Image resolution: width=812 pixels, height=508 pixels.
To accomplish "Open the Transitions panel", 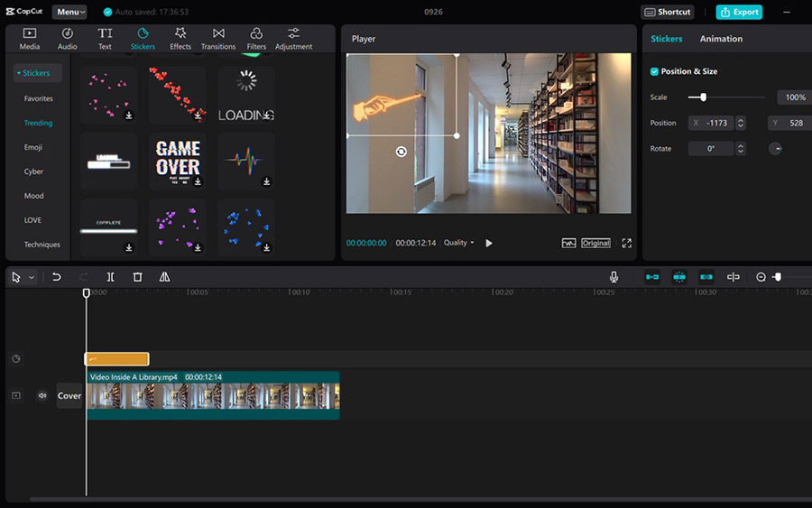I will tap(218, 38).
